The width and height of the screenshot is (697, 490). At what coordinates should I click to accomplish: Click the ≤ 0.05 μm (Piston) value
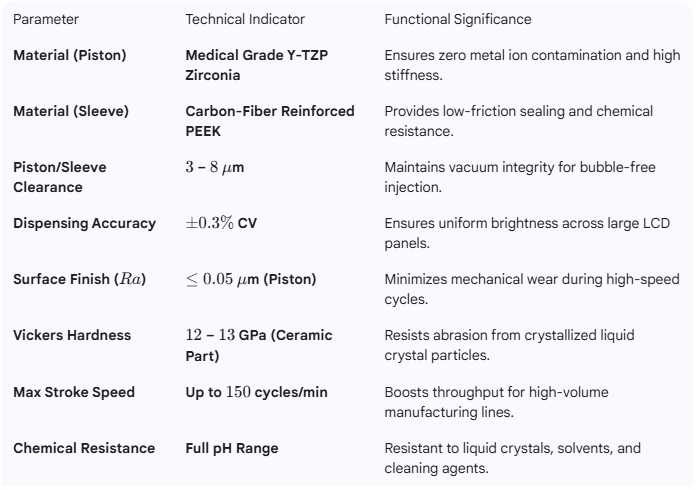pos(251,279)
